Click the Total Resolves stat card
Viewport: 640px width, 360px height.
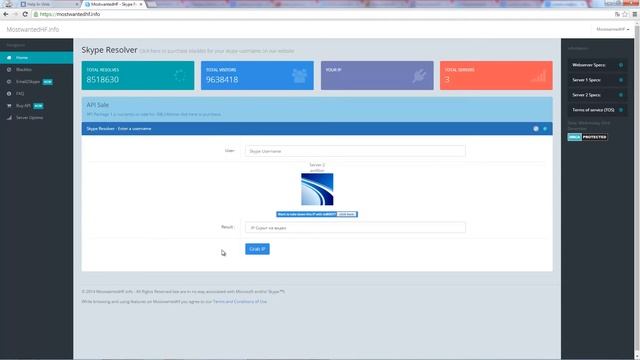click(138, 76)
